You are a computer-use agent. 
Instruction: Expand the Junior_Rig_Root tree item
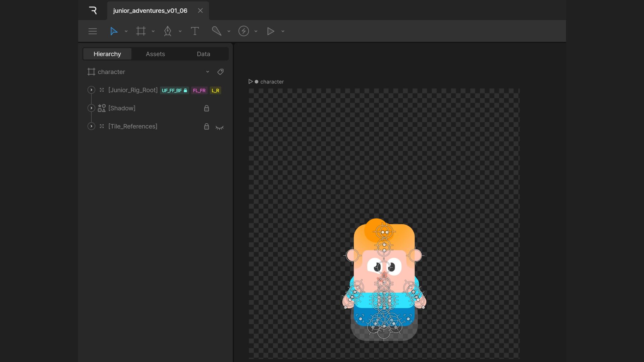point(91,90)
